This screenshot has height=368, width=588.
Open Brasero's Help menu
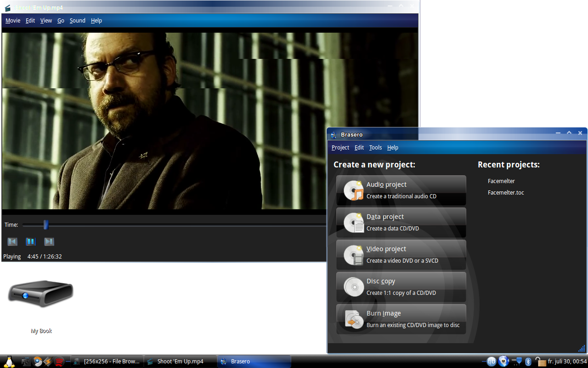click(x=393, y=148)
